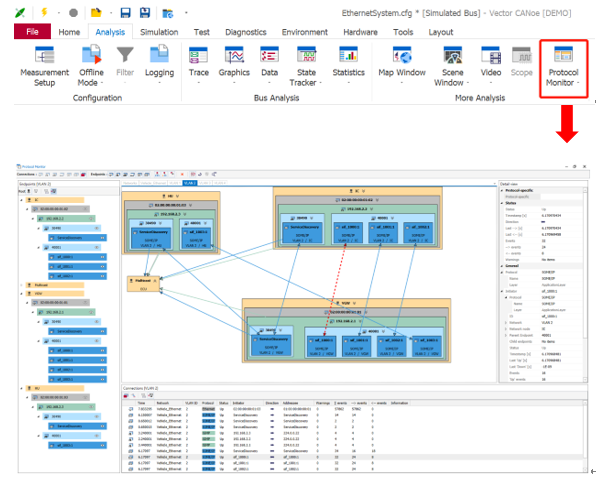The width and height of the screenshot is (596, 482).
Task: Open the File menu
Action: coord(32,32)
